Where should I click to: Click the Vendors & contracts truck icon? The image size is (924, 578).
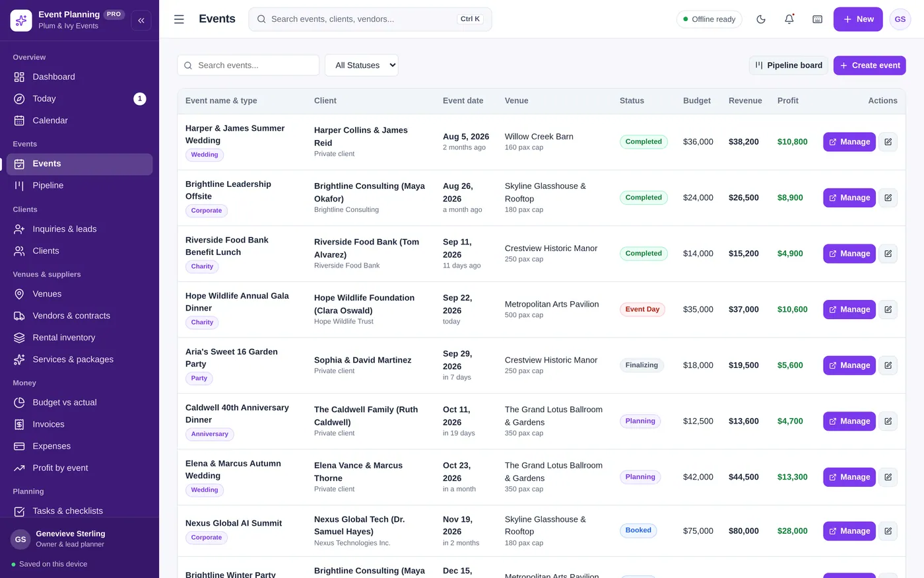[x=19, y=316]
